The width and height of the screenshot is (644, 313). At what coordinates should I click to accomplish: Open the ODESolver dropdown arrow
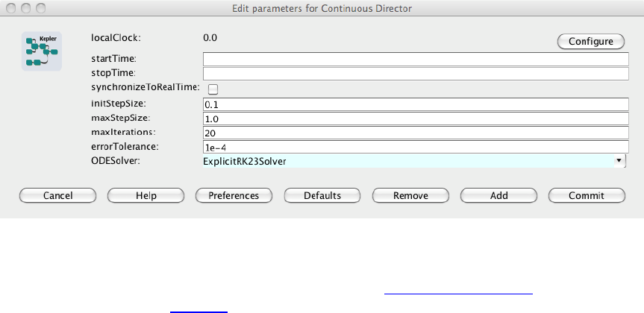click(619, 161)
